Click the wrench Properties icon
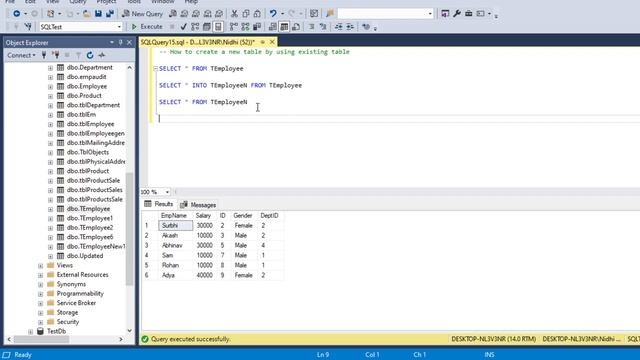 click(x=457, y=14)
